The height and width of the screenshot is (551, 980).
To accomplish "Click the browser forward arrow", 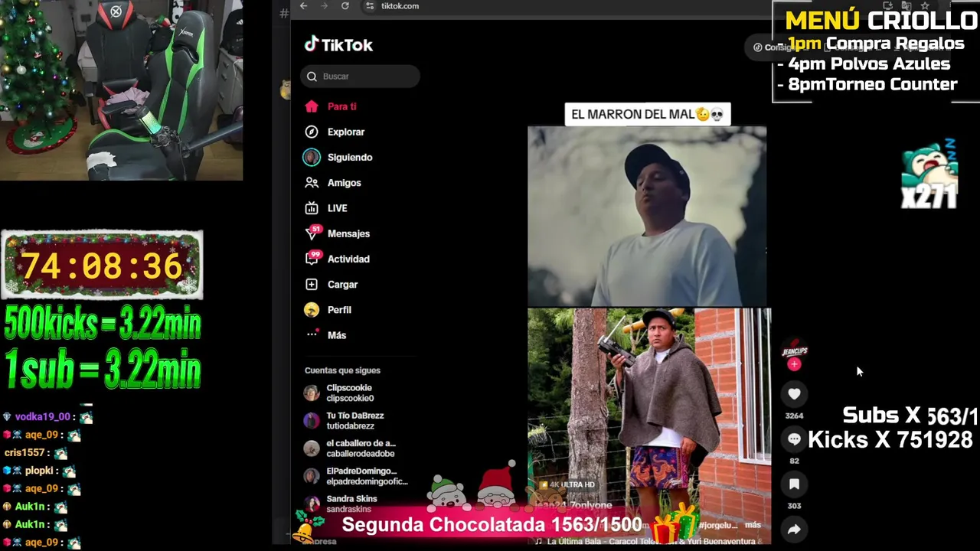I will click(324, 6).
